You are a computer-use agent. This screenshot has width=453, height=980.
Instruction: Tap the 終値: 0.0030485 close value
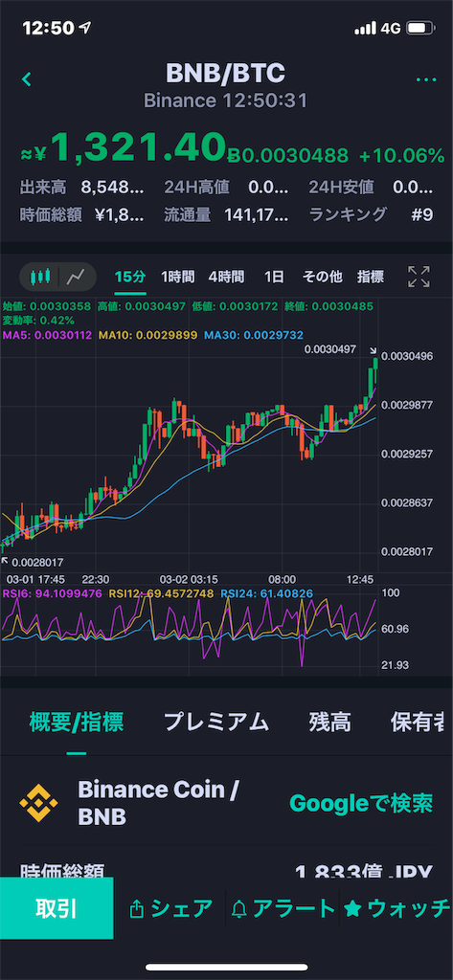[328, 307]
